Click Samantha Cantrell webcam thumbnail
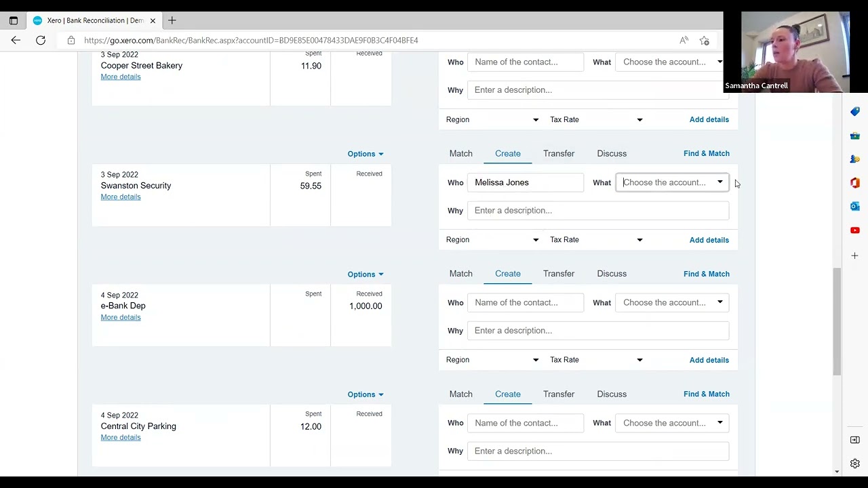 point(795,52)
